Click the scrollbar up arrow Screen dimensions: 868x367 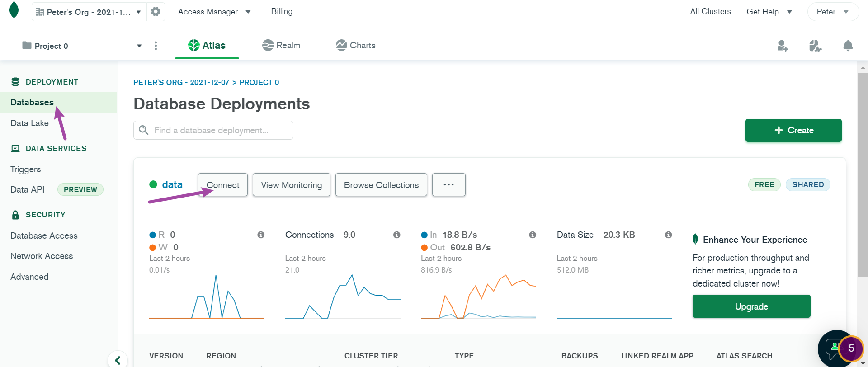[863, 68]
